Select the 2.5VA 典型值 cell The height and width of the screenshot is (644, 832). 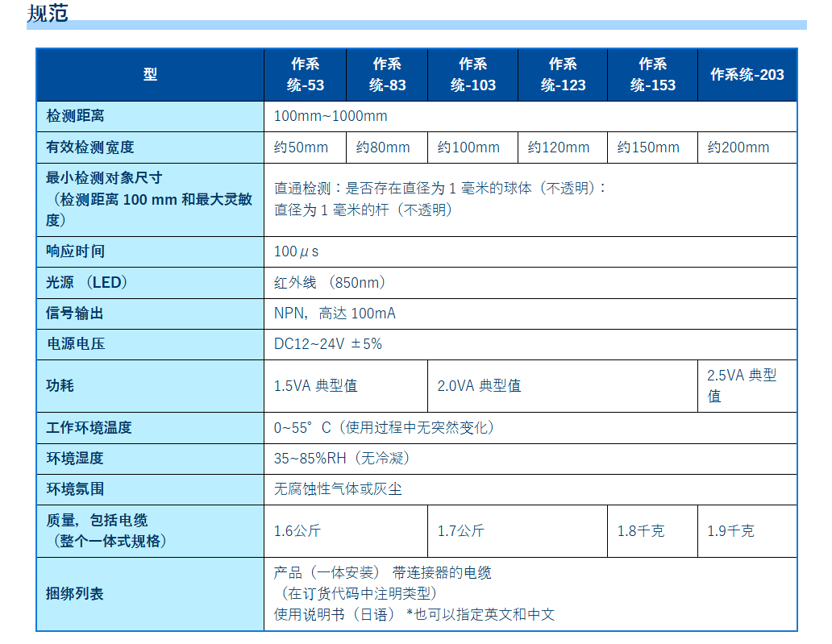tap(742, 385)
